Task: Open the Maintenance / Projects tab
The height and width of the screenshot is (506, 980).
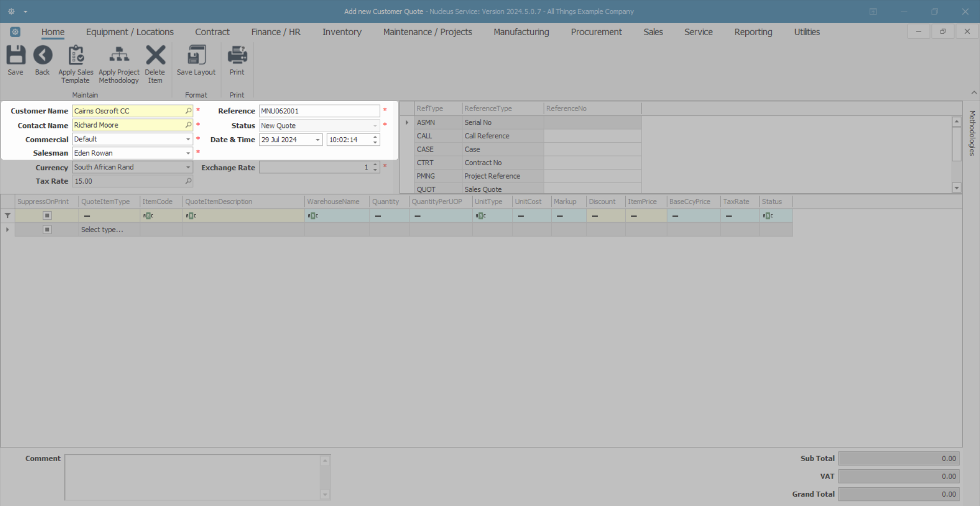Action: click(428, 32)
